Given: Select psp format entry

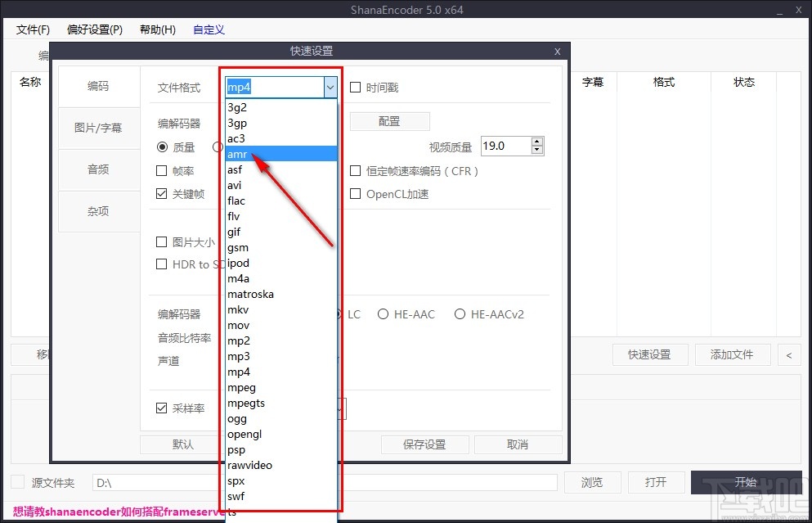Looking at the screenshot, I should (281, 449).
